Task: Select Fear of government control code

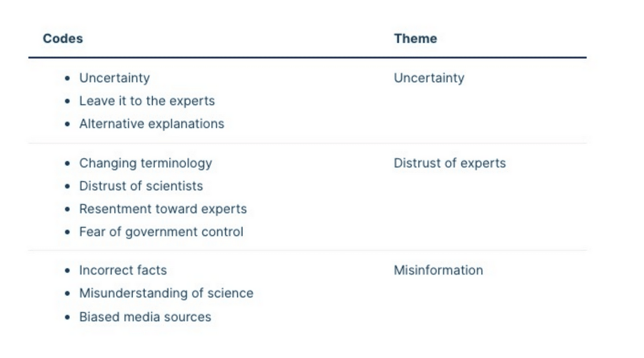Action: [x=161, y=232]
